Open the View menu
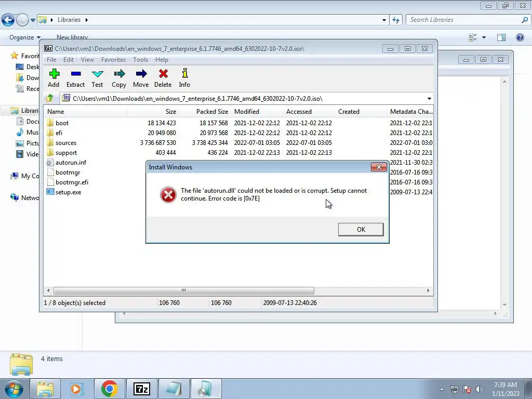 (x=87, y=60)
